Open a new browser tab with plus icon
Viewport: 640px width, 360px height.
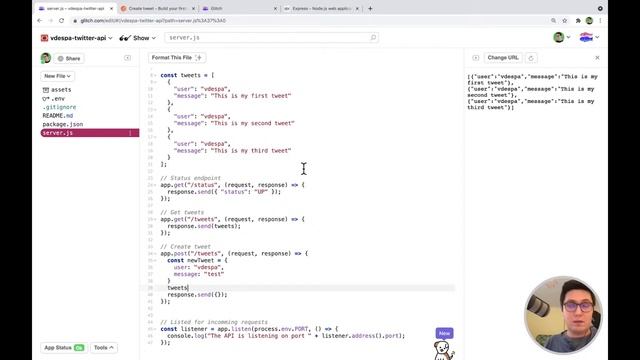370,8
